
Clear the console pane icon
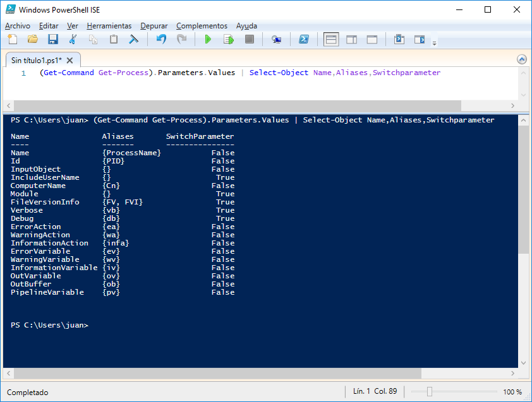pyautogui.click(x=134, y=39)
